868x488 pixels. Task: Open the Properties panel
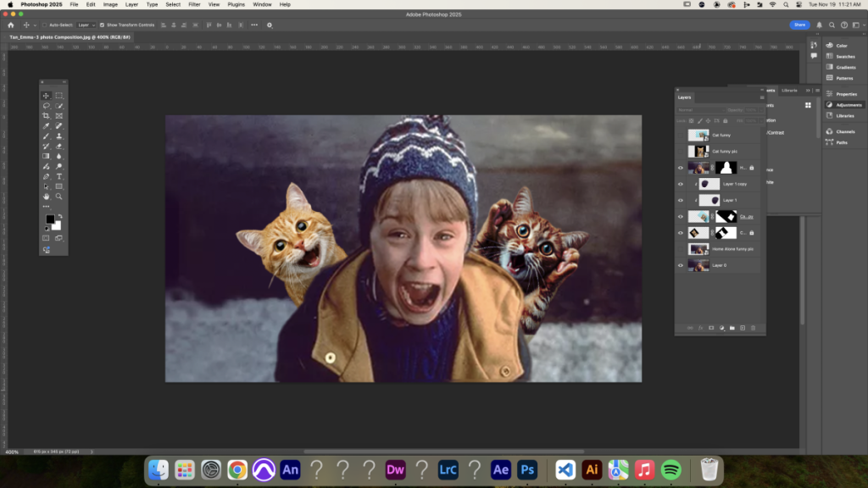click(x=843, y=94)
